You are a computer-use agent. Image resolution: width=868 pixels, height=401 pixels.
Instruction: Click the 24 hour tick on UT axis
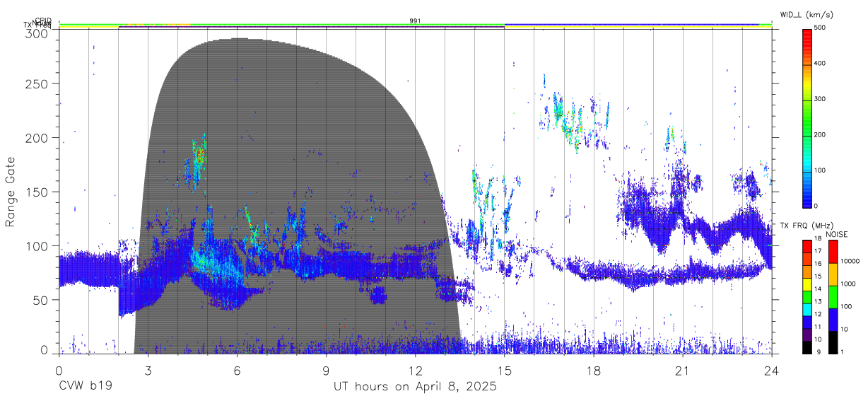point(772,370)
